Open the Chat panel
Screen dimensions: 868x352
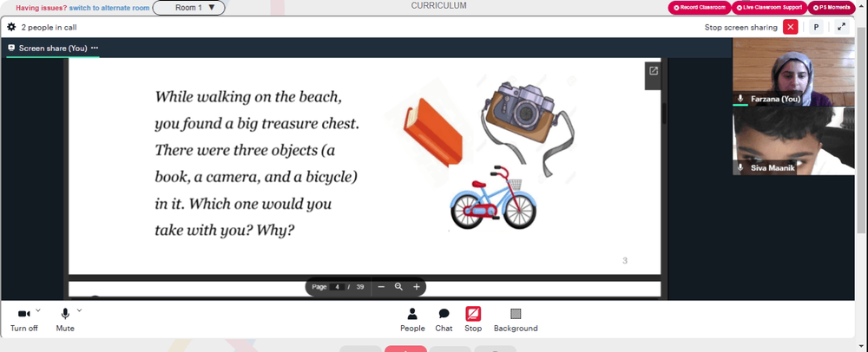444,320
